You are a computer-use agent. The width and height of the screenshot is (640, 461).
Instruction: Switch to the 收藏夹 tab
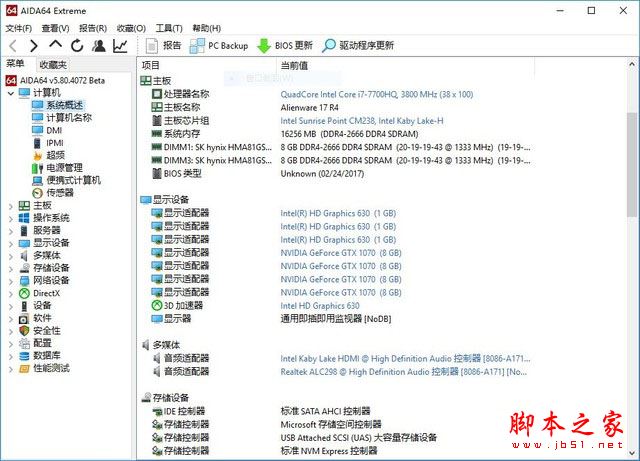(x=53, y=65)
